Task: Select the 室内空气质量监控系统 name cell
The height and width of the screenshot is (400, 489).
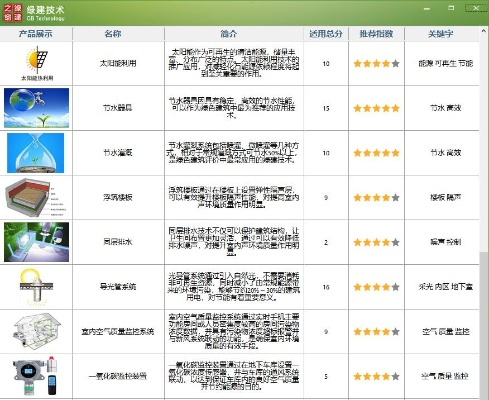Action: (x=118, y=332)
